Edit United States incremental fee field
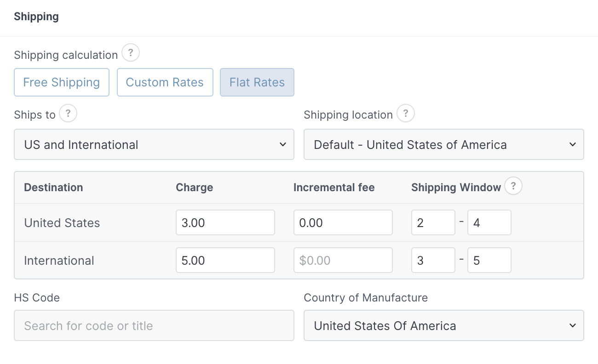This screenshot has width=598, height=364. (x=343, y=223)
